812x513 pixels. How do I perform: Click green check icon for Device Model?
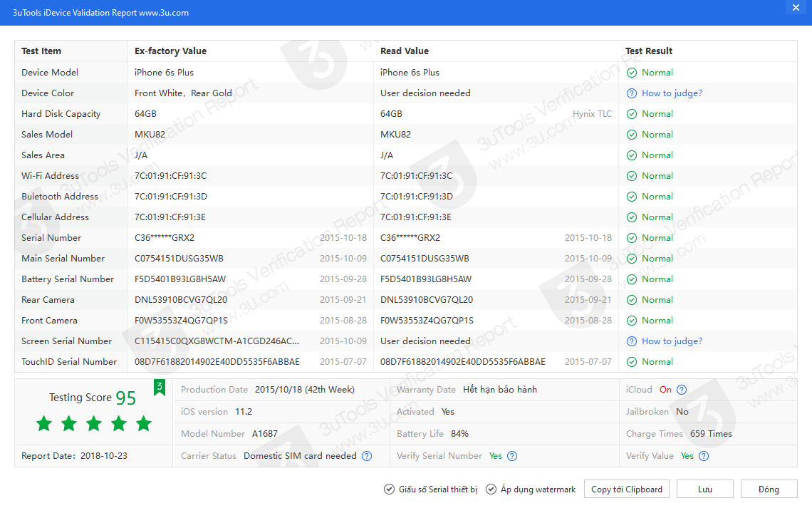632,73
